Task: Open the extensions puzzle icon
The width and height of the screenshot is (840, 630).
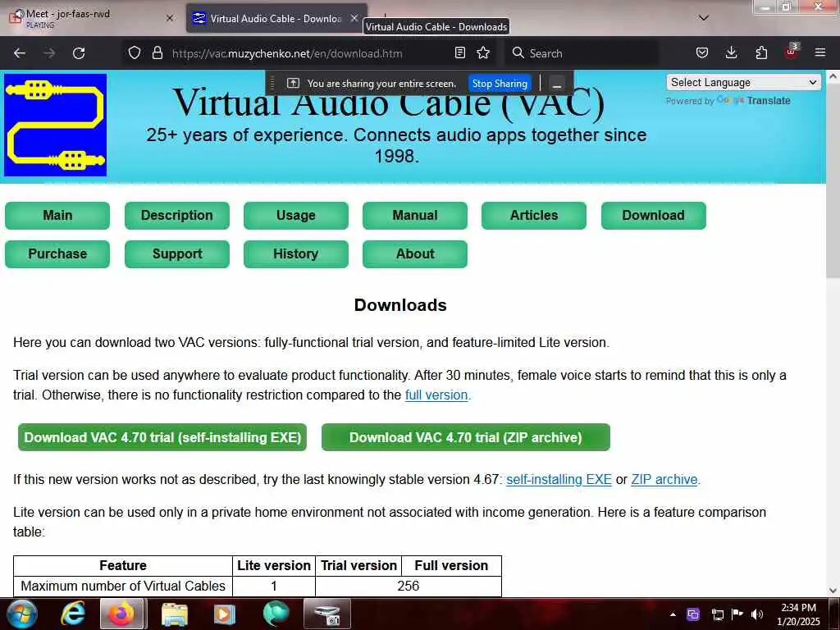Action: coord(760,52)
